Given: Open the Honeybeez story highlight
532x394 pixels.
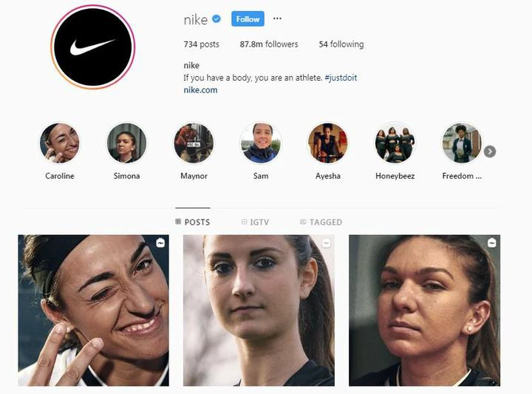Looking at the screenshot, I should point(395,143).
